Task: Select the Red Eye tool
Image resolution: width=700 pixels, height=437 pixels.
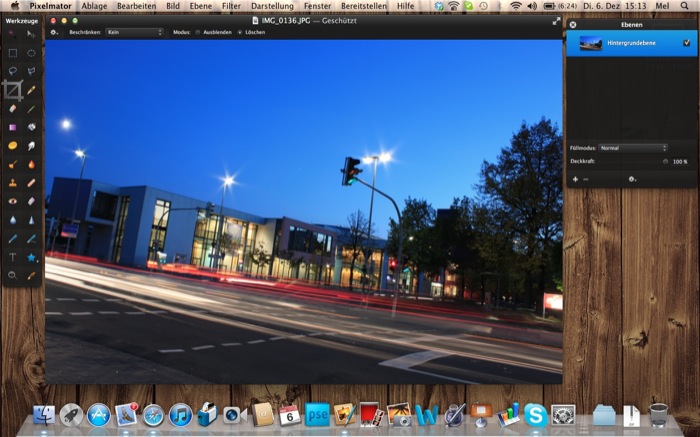Action: 12,200
